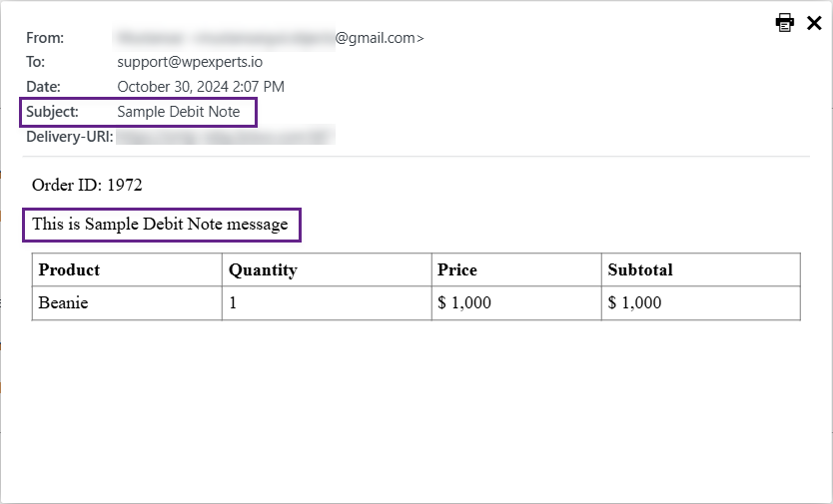Click the Subject: field label

pos(52,112)
